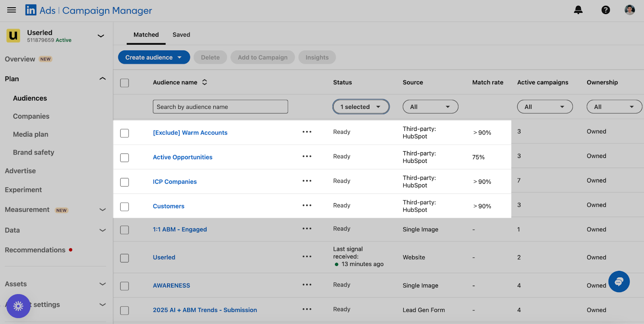Open more options for Customers row
The height and width of the screenshot is (324, 644).
click(307, 206)
